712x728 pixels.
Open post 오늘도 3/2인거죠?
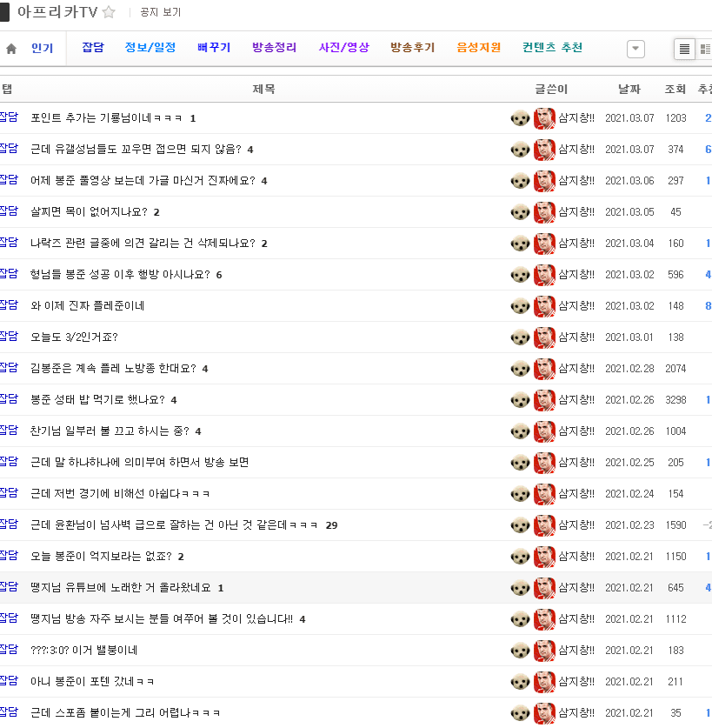74,337
